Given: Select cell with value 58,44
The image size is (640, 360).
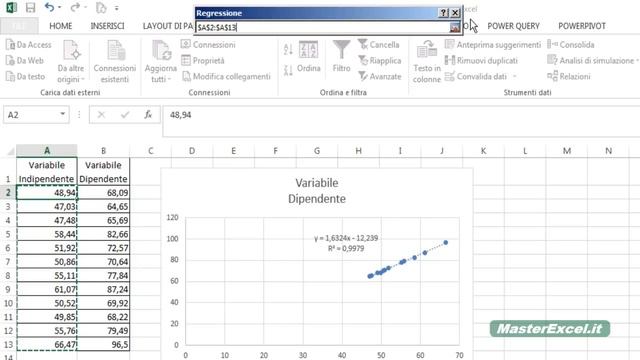Looking at the screenshot, I should pyautogui.click(x=47, y=234).
